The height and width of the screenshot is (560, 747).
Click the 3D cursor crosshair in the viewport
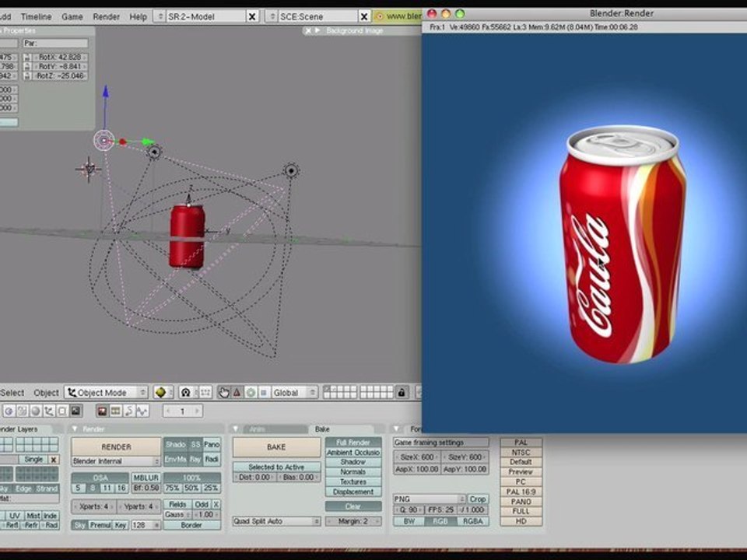pos(89,169)
